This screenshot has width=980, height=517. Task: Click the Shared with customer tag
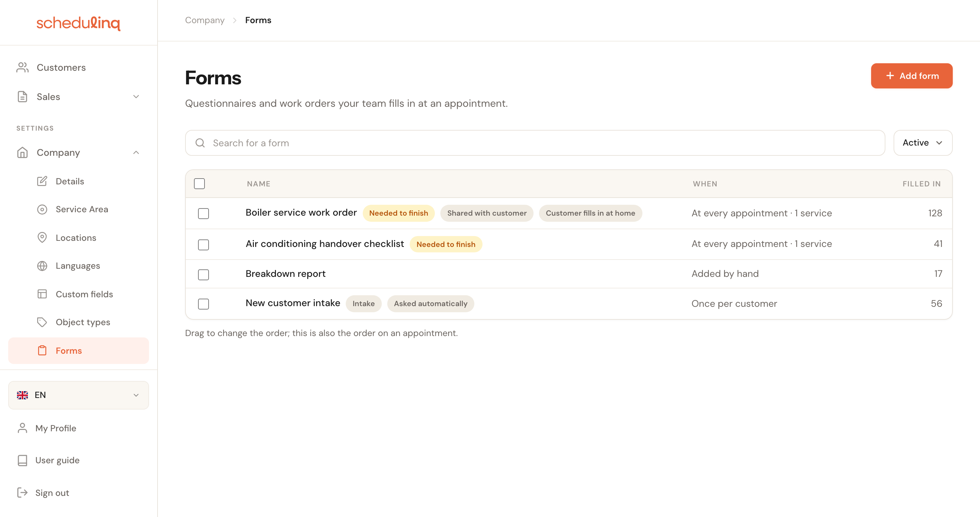487,213
